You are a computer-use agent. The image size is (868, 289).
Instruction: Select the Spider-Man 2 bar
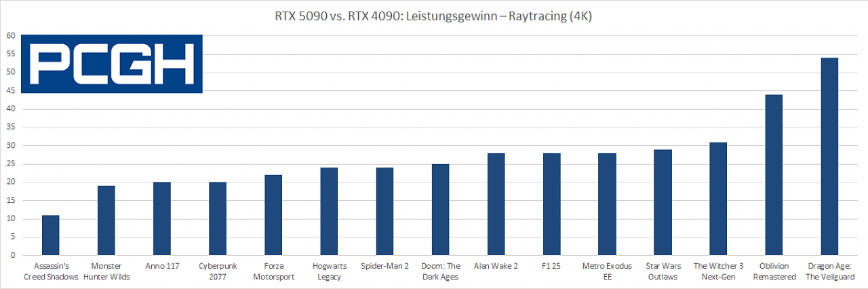(384, 212)
